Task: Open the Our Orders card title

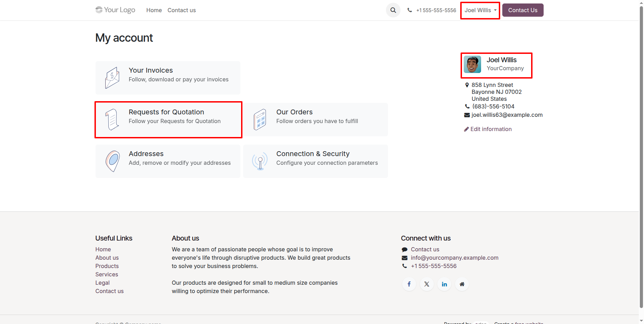Action: click(295, 112)
